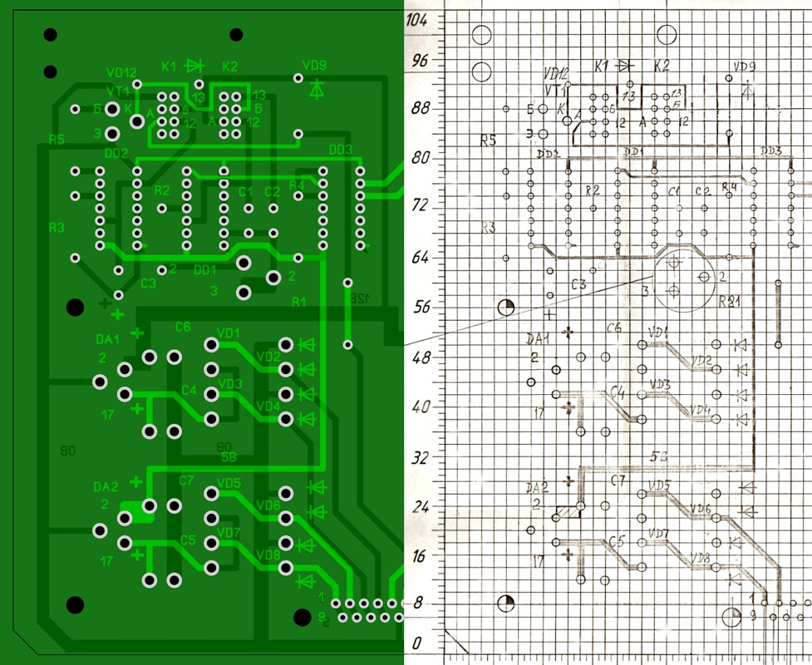This screenshot has width=812, height=665.
Task: Select the VD9 label on the paper drawing
Action: coord(745,66)
